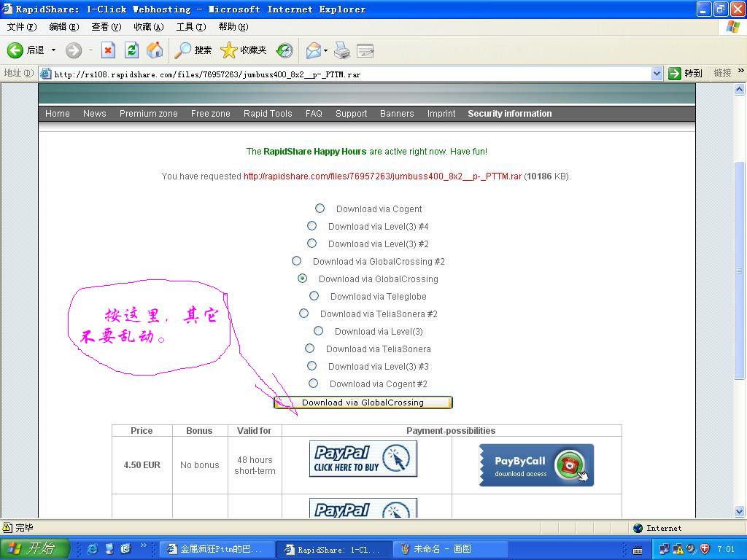The width and height of the screenshot is (747, 560).
Task: Select Download via Cogent radio button
Action: point(320,208)
